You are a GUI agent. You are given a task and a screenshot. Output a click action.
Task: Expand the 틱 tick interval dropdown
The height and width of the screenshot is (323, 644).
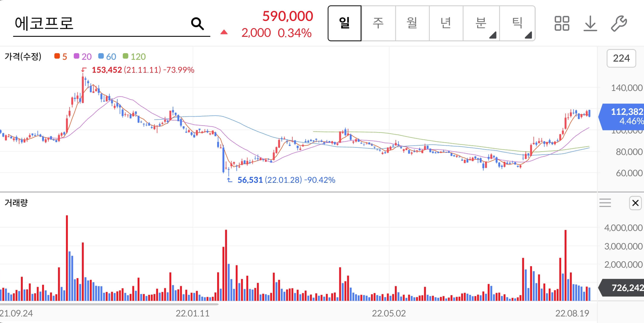click(517, 23)
